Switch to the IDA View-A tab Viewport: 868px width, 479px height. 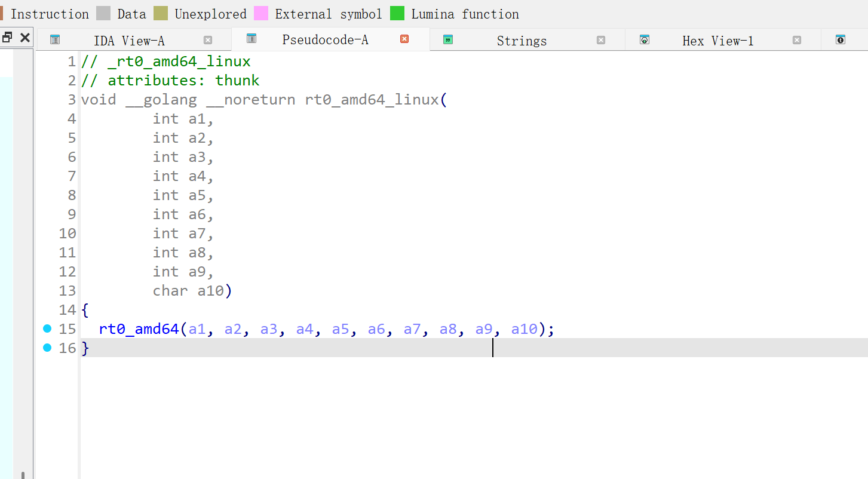pyautogui.click(x=129, y=41)
